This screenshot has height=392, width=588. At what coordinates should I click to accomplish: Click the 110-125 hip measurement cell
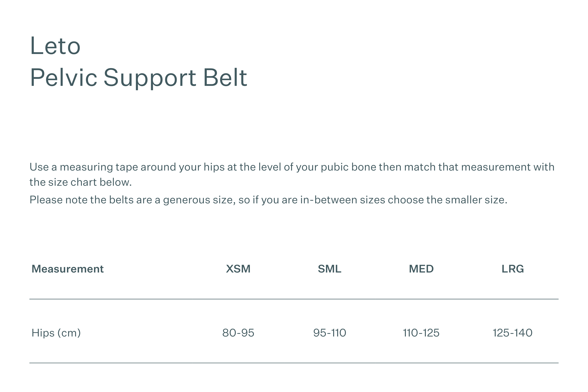(x=421, y=333)
